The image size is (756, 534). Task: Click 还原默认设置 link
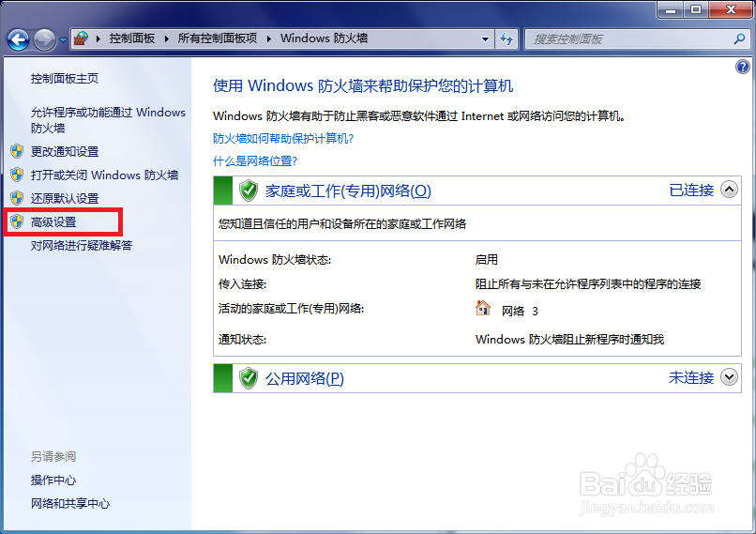coord(65,198)
